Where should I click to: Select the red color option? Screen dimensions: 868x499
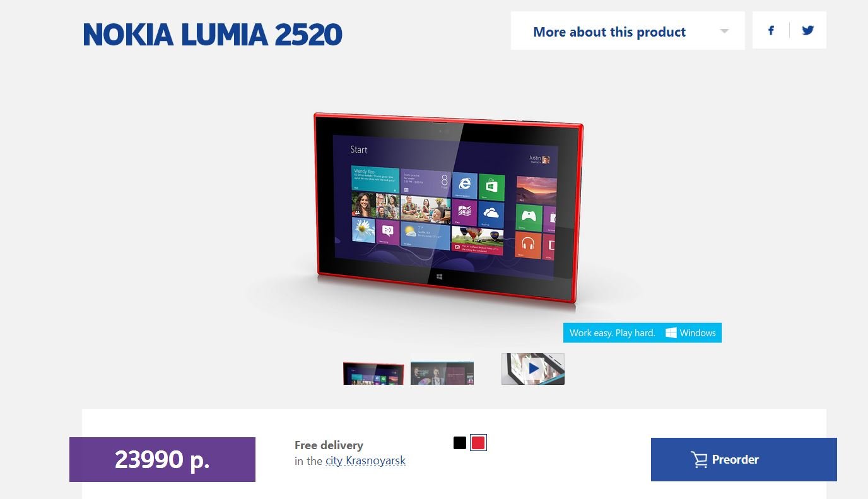[478, 443]
